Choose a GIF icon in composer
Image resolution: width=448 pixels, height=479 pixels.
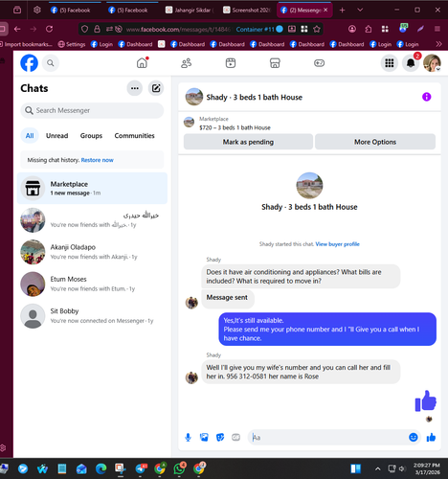pyautogui.click(x=235, y=437)
